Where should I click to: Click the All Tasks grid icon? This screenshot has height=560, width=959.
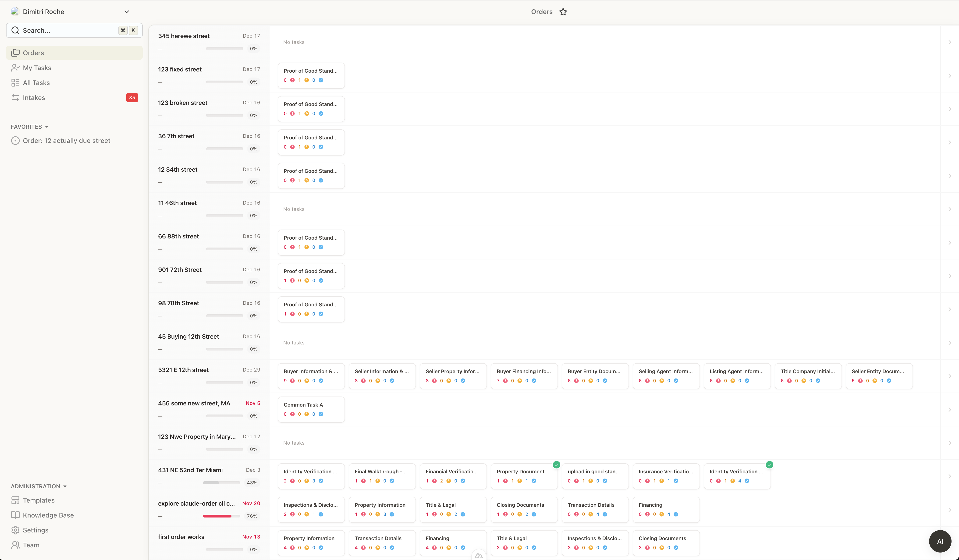coord(15,83)
